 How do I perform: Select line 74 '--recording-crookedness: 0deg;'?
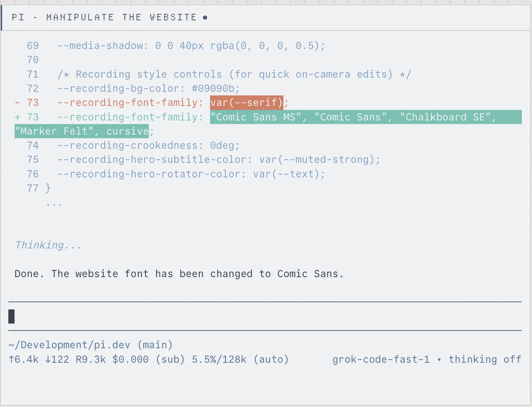[149, 145]
